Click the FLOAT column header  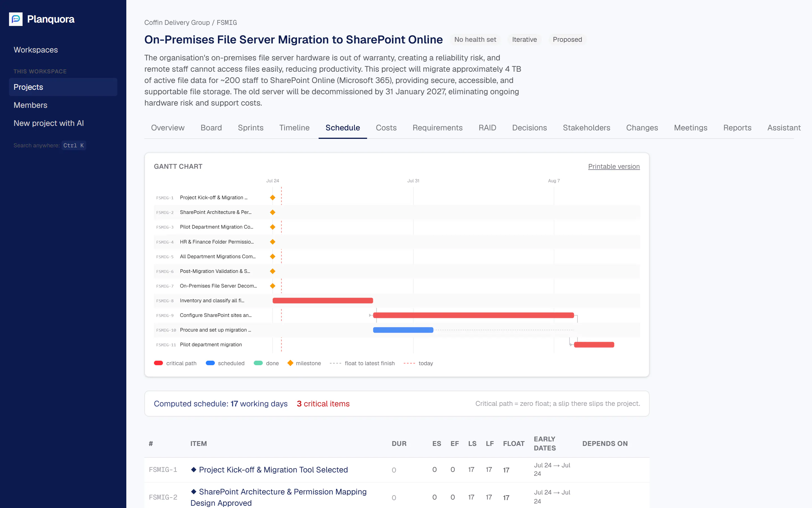click(x=513, y=443)
